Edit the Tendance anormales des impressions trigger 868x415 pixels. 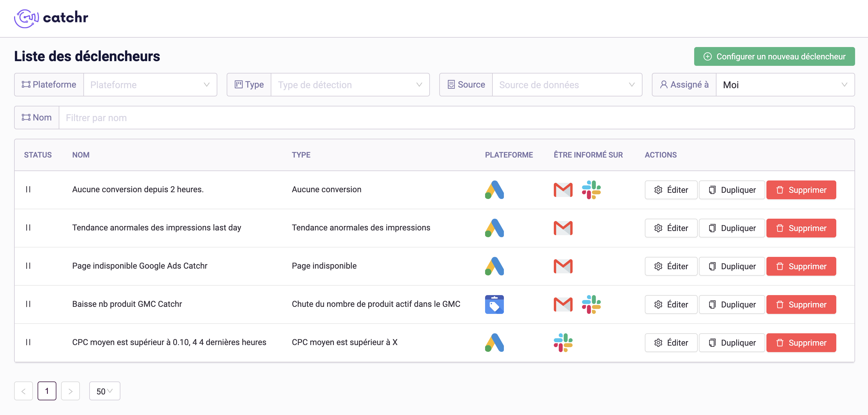pos(671,228)
